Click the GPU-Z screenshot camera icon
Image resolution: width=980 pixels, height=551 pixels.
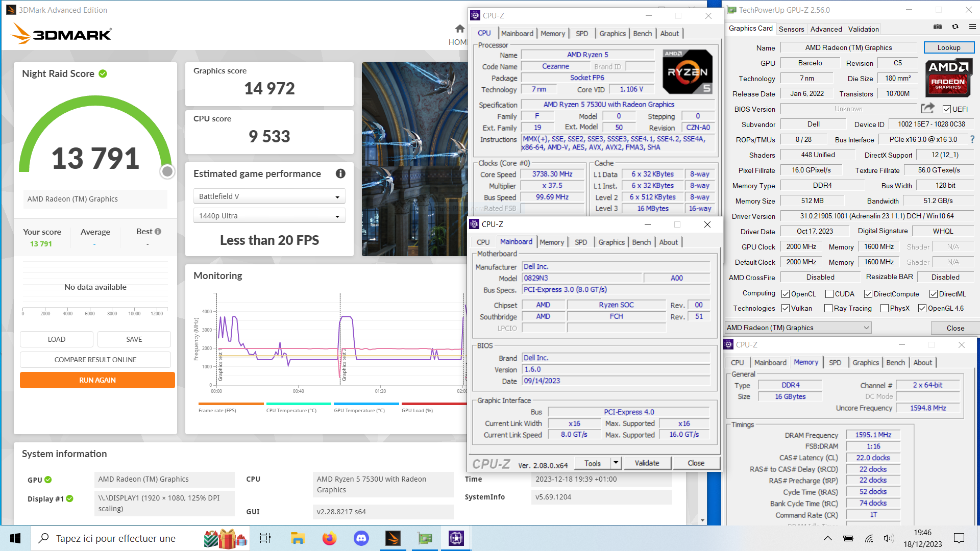(x=938, y=27)
